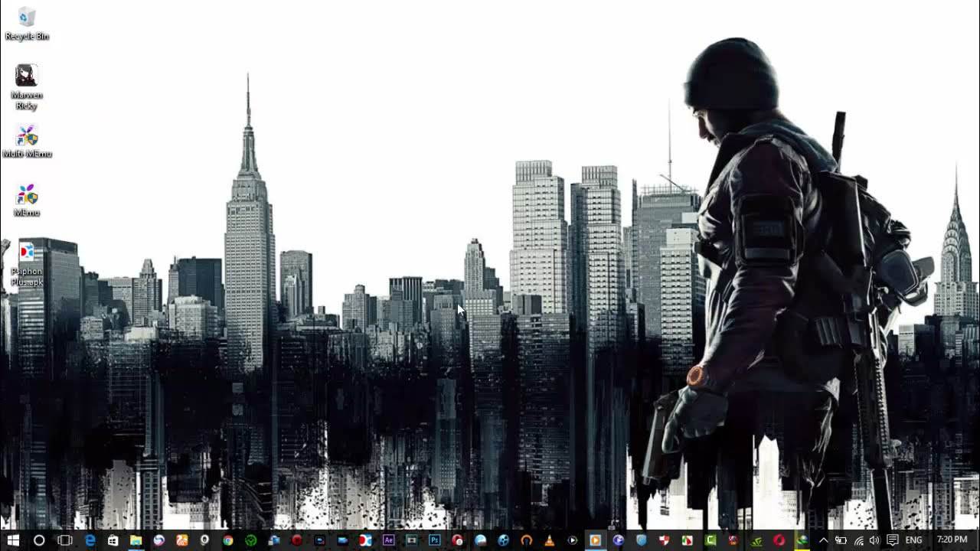Launch Google Chrome from the taskbar
980x551 pixels.
228,540
